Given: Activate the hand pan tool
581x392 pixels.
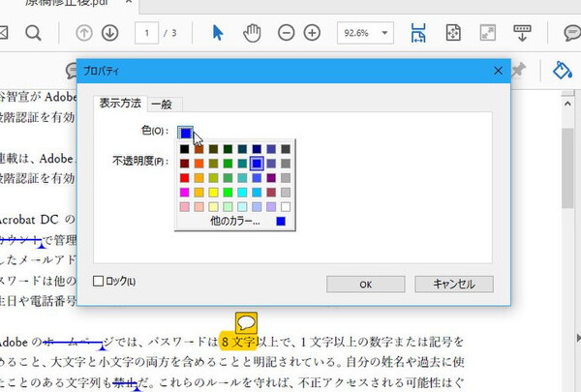Looking at the screenshot, I should tap(252, 33).
